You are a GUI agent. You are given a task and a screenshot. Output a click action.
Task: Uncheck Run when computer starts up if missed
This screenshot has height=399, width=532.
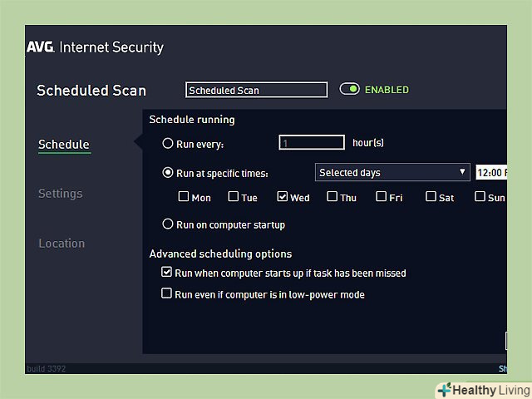point(166,272)
